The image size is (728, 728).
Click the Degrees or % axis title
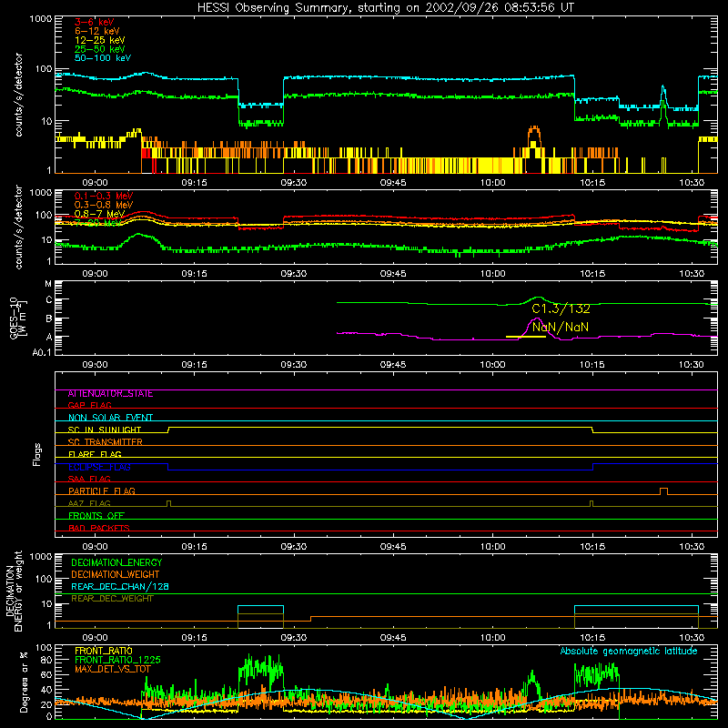tap(24, 682)
